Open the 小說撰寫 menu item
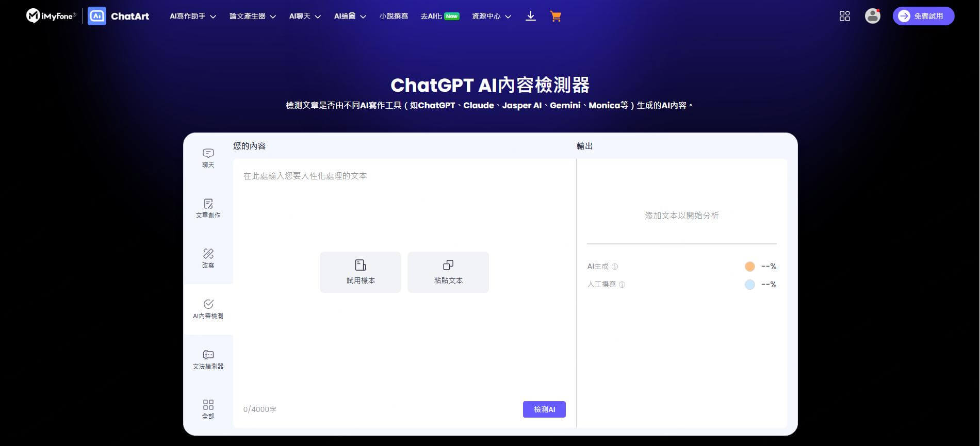The image size is (980, 446). coord(394,16)
